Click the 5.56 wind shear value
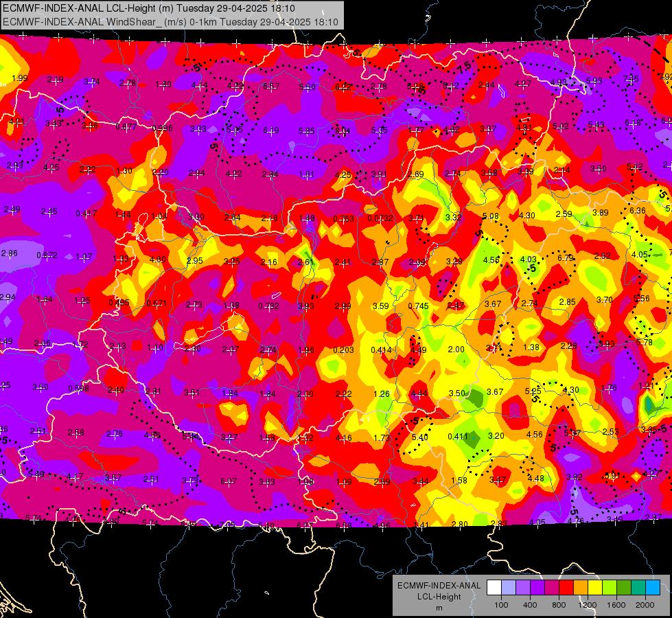Image resolution: width=672 pixels, height=618 pixels. click(x=642, y=299)
